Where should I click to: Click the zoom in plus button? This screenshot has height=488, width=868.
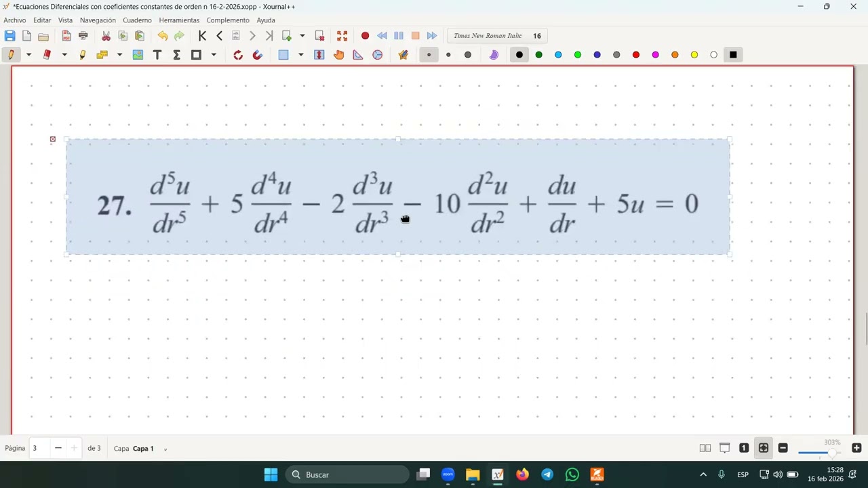(x=856, y=448)
